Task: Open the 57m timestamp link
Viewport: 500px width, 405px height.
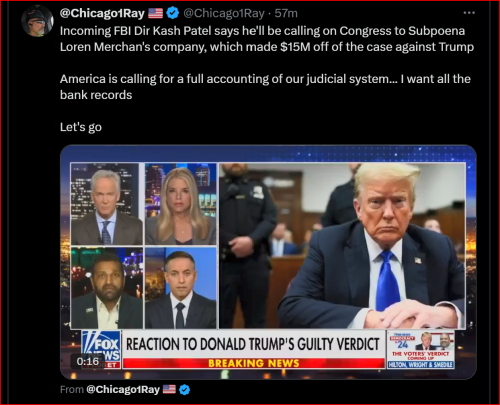Action: 286,13
